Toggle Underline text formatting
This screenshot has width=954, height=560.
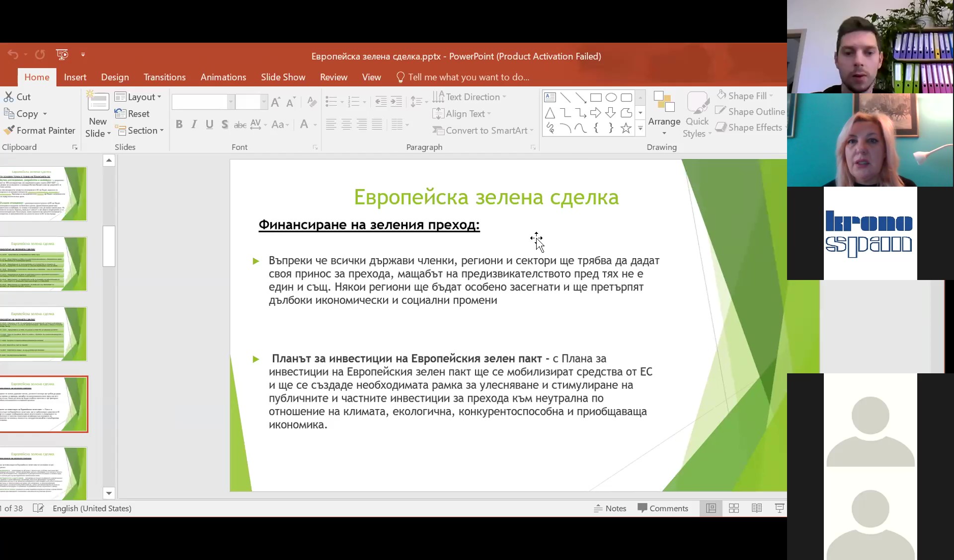[x=210, y=125]
